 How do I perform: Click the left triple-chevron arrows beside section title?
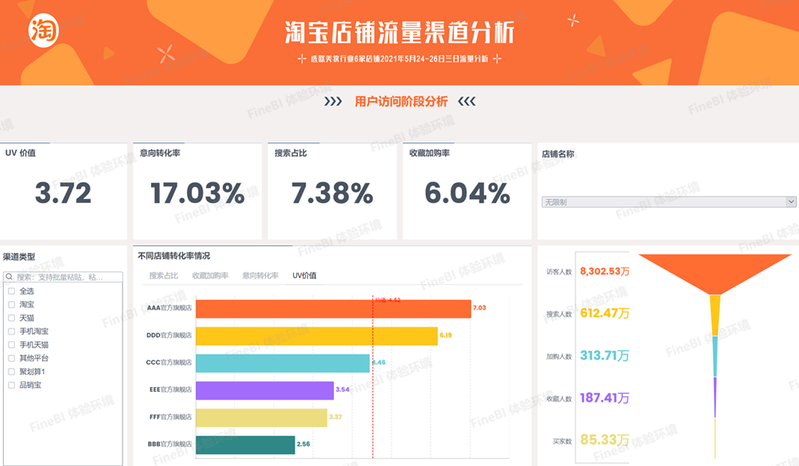pos(333,101)
